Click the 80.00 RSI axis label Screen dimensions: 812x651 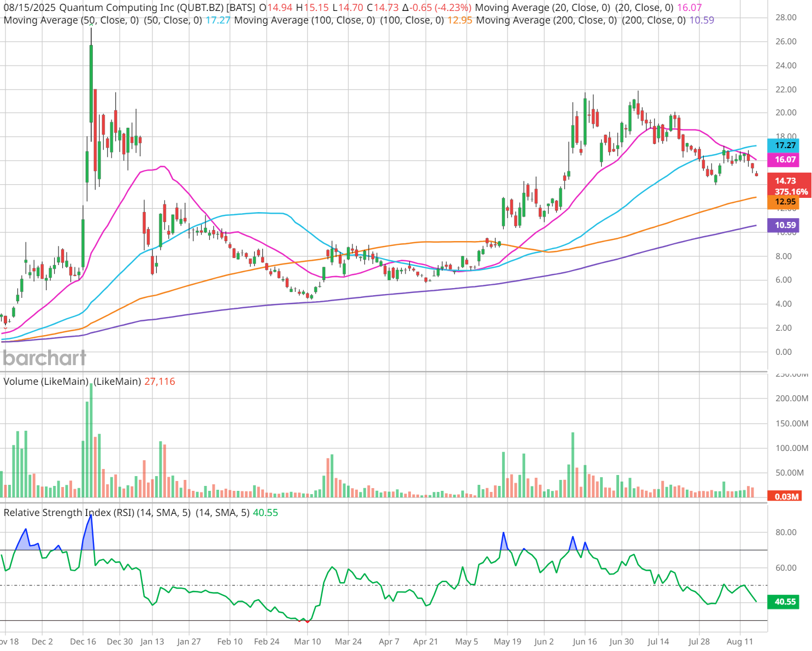tap(785, 532)
